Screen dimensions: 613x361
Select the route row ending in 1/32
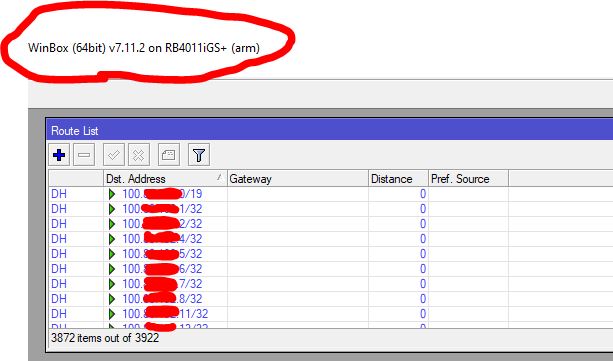click(x=330, y=209)
